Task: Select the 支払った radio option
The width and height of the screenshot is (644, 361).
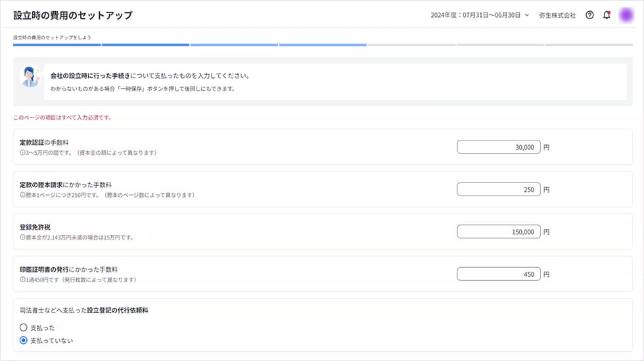Action: pyautogui.click(x=24, y=327)
